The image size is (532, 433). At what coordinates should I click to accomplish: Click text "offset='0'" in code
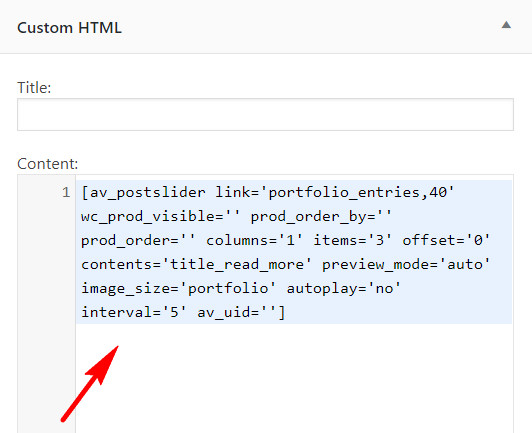[x=446, y=240]
